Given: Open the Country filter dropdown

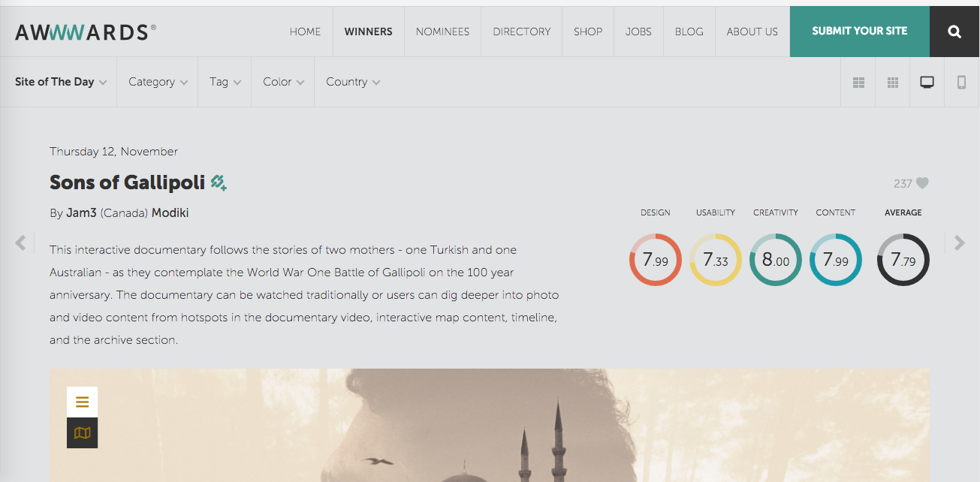Looking at the screenshot, I should (x=353, y=82).
